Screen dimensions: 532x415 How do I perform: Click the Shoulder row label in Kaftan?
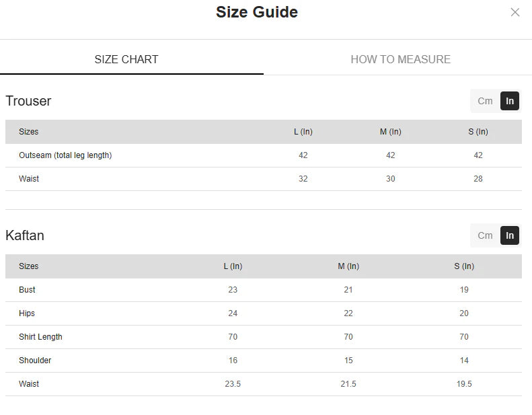pos(35,361)
